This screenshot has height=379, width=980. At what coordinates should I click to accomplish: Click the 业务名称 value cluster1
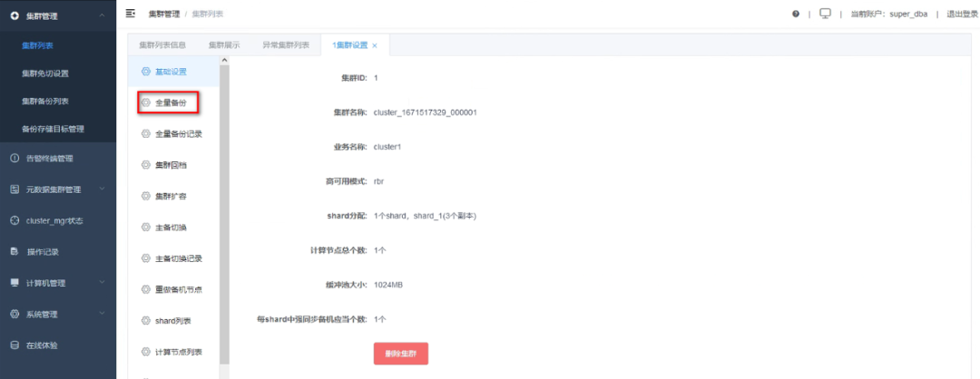coord(387,147)
